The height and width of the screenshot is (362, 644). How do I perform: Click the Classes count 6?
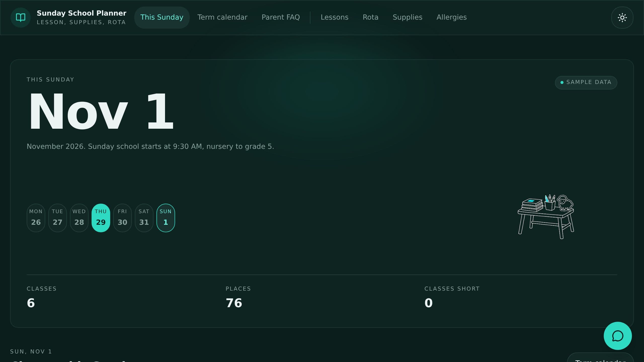pyautogui.click(x=31, y=303)
